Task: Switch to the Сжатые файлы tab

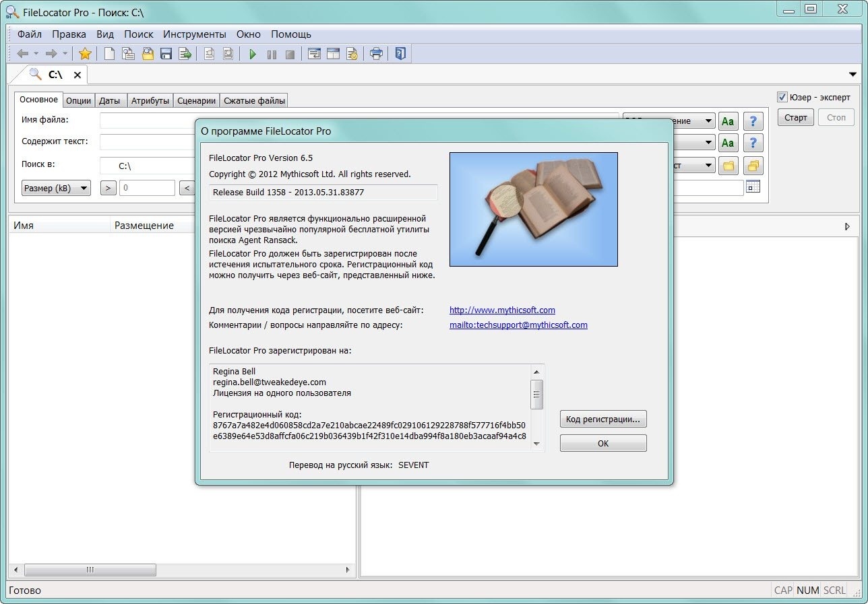Action: 255,100
